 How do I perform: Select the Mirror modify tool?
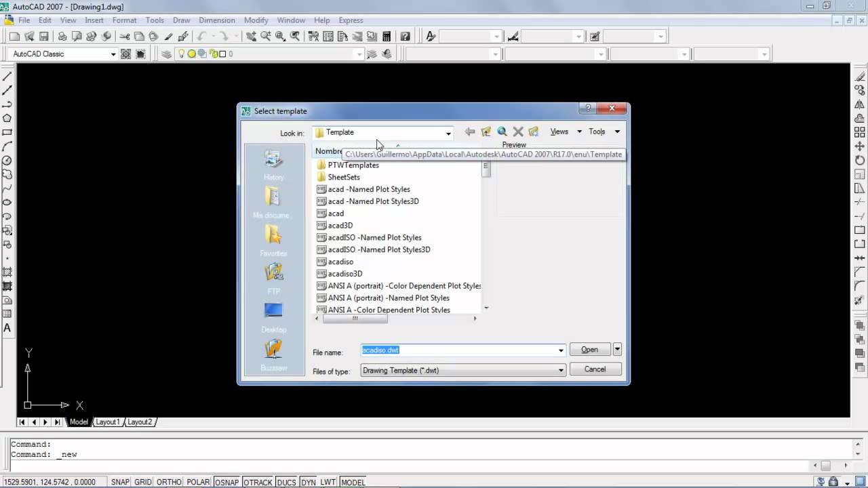860,104
